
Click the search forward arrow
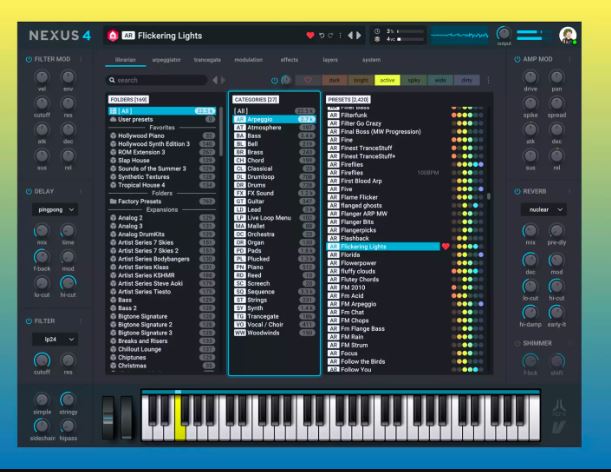coord(223,80)
